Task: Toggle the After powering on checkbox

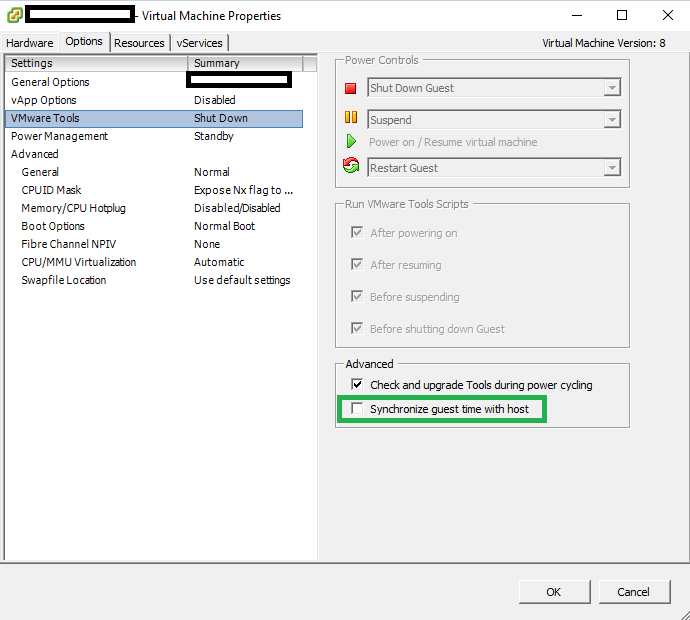Action: [x=357, y=232]
